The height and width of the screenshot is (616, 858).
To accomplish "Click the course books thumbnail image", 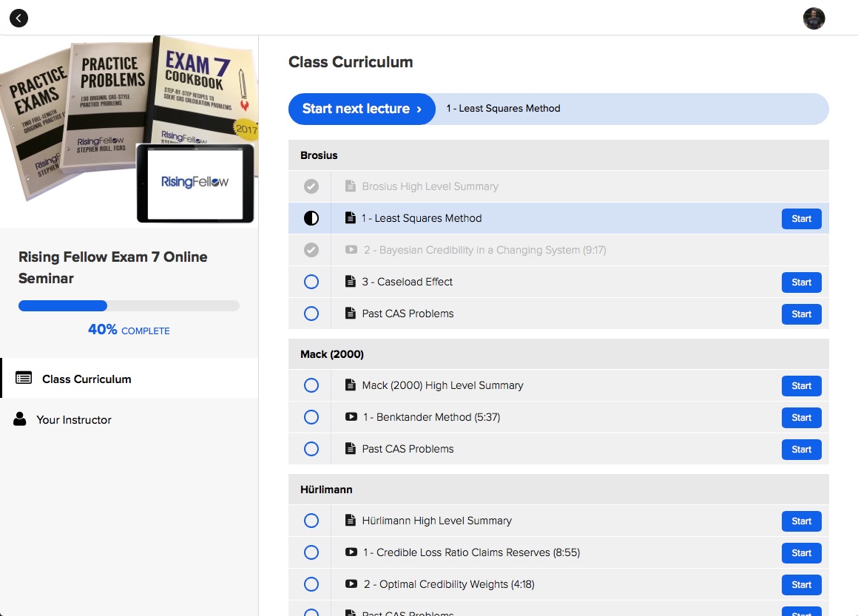I will tap(129, 132).
